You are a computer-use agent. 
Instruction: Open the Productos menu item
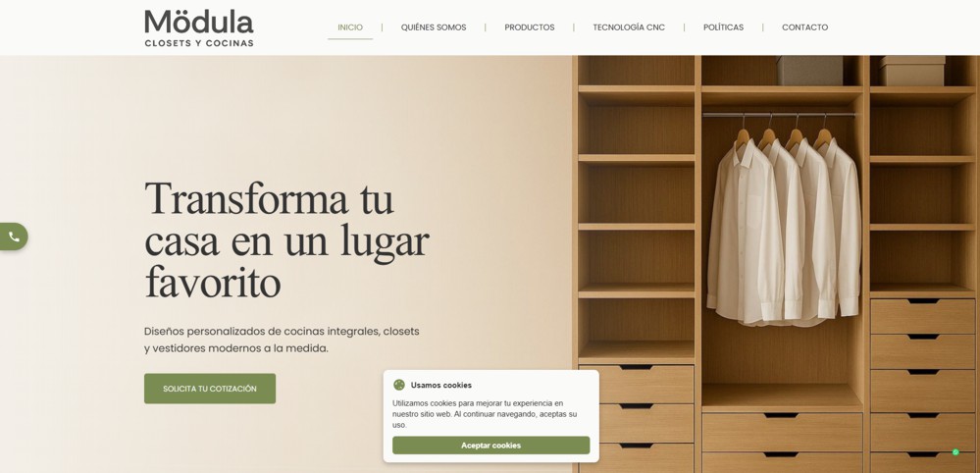click(530, 27)
